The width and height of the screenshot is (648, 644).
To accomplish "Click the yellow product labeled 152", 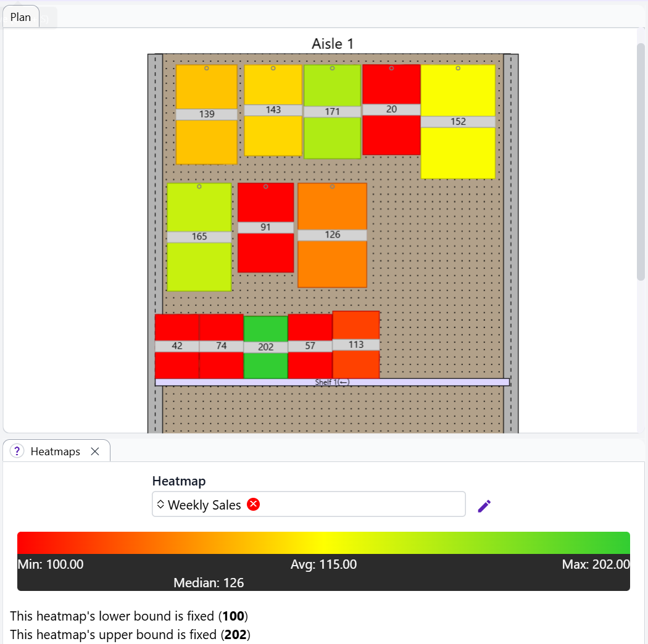I will click(x=458, y=121).
